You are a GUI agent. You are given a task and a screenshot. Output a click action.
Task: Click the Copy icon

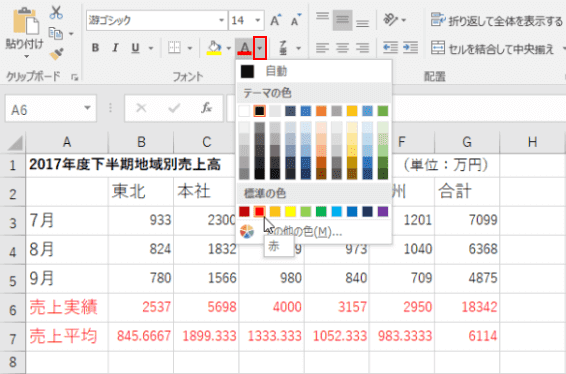click(56, 34)
